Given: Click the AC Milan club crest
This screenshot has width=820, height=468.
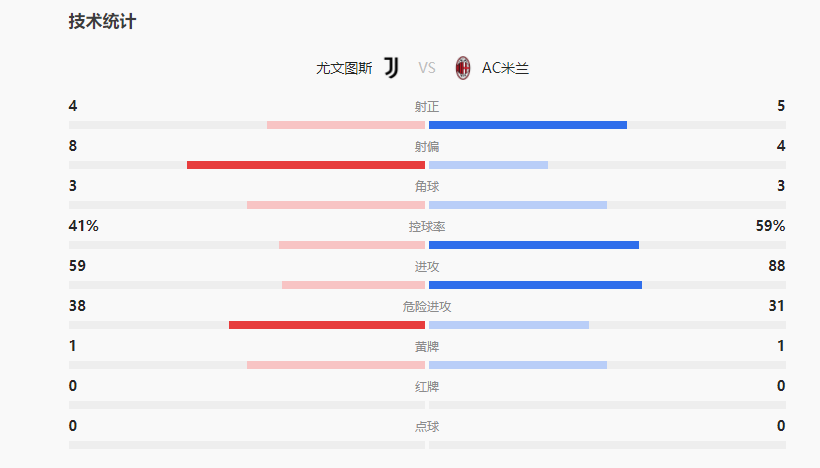Looking at the screenshot, I should pos(463,68).
